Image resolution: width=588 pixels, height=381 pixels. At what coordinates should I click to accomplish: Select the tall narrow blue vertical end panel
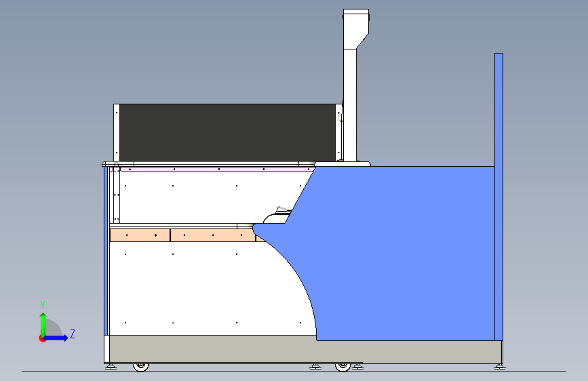coord(498,197)
